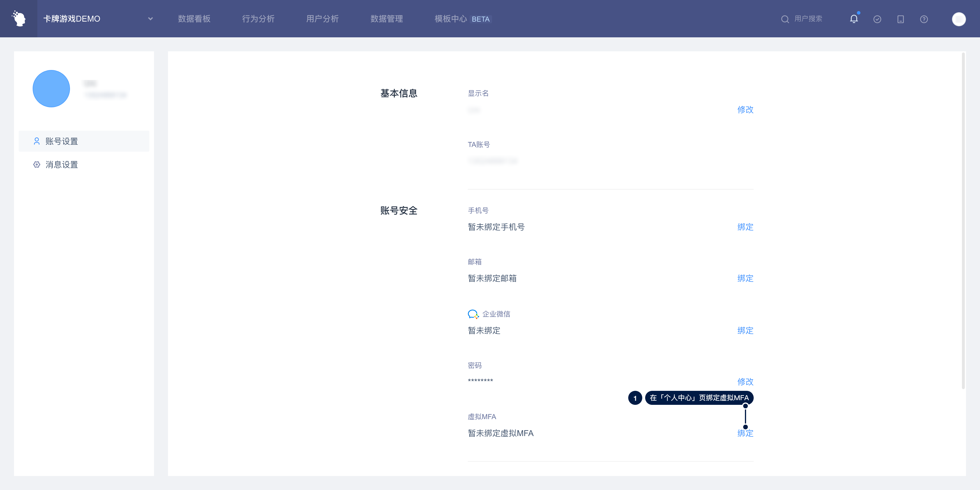This screenshot has height=490, width=980.
Task: Open the 用户分析 menu
Action: click(x=322, y=19)
